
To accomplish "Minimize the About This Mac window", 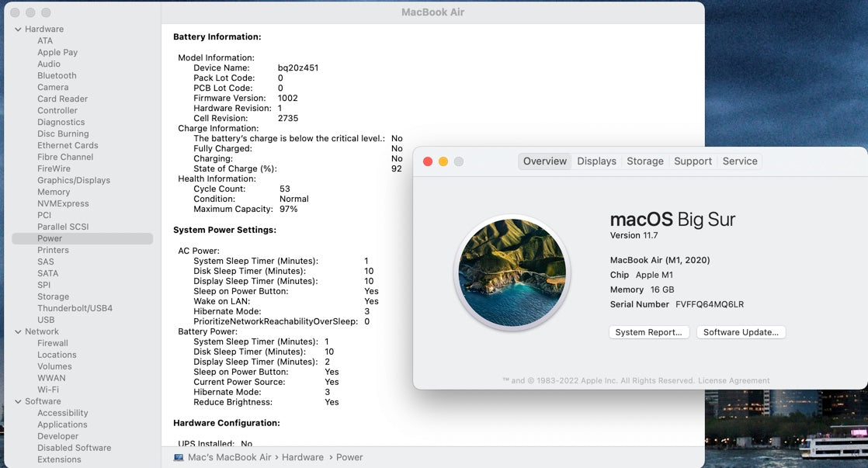I will point(443,161).
